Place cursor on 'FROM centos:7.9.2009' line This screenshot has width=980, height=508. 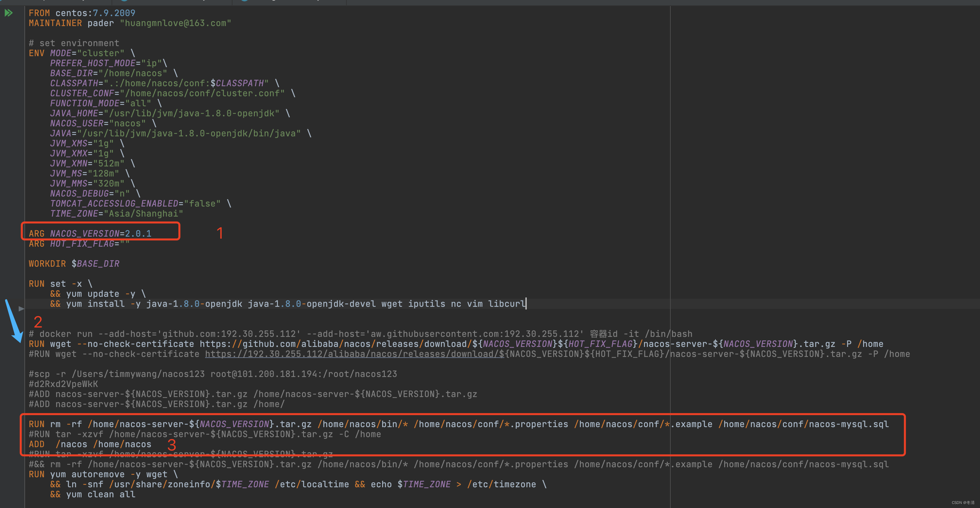point(82,13)
